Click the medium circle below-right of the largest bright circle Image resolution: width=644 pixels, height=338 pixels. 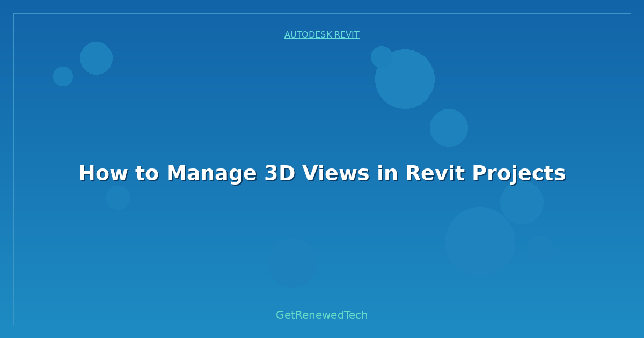449,128
